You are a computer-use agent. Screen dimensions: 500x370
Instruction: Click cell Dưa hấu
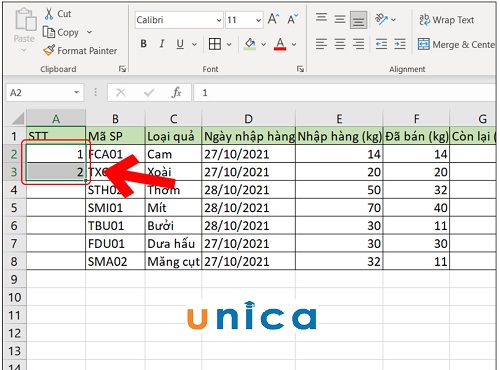(173, 244)
